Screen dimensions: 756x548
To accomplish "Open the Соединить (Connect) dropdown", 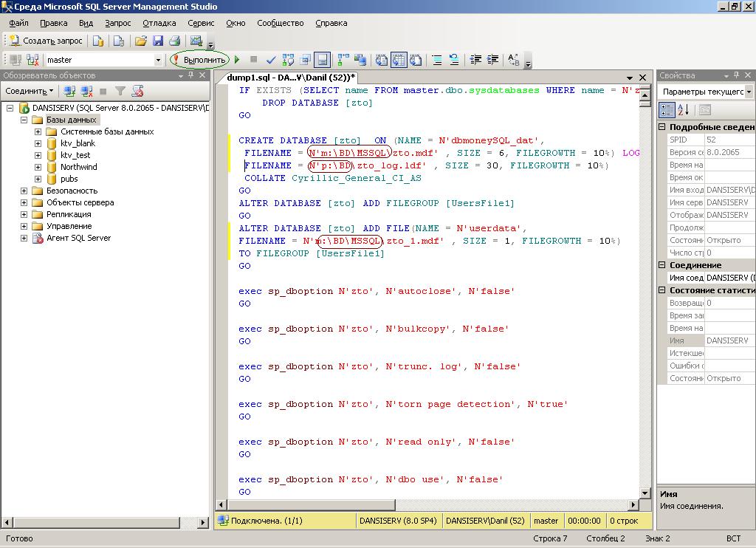I will click(x=29, y=91).
